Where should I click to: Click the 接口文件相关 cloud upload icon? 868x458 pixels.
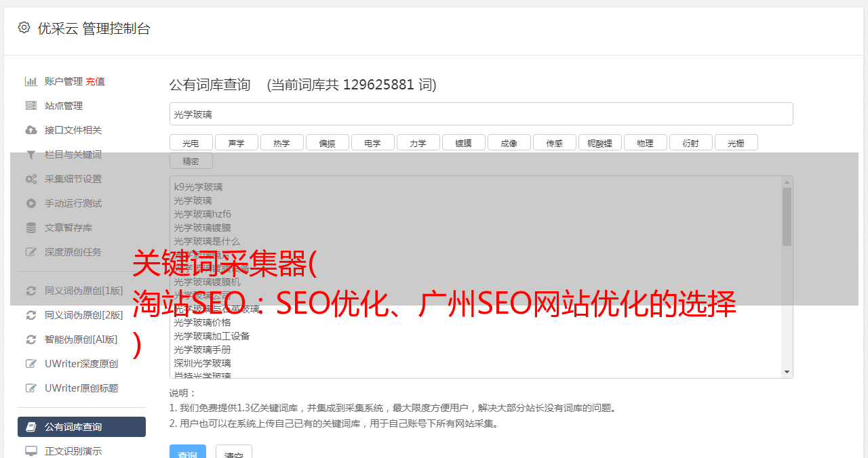click(x=31, y=130)
